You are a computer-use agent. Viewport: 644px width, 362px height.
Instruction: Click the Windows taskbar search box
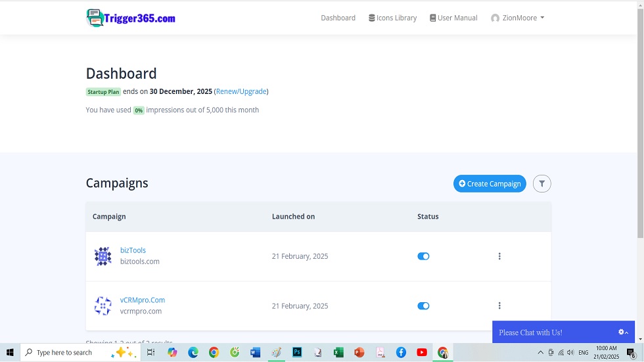coord(66,353)
